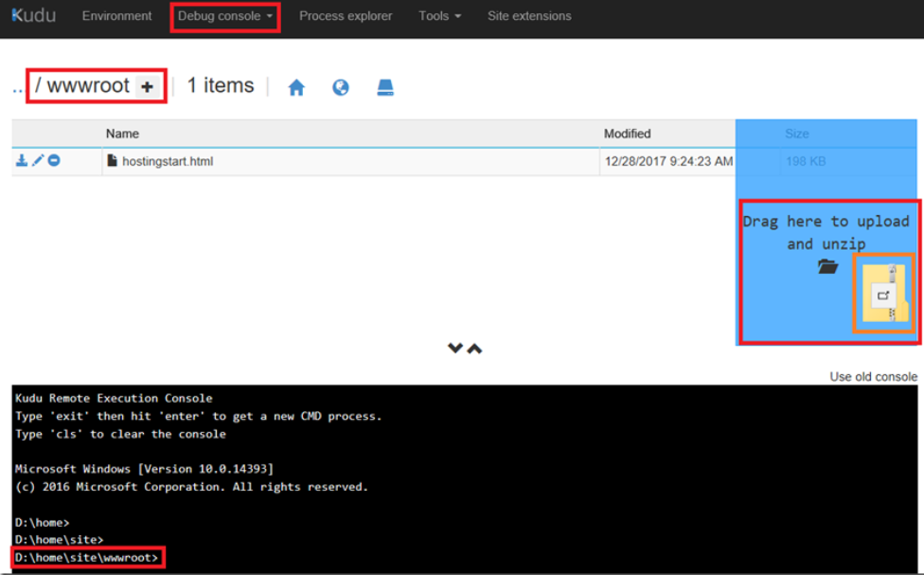Edit hostingstart.html with pencil icon
924x575 pixels.
click(38, 160)
